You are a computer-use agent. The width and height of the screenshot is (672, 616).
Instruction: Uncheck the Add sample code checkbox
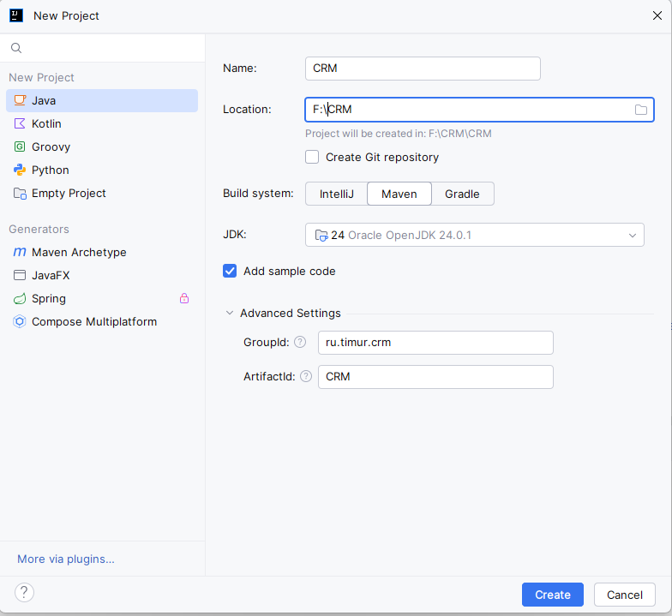point(230,272)
